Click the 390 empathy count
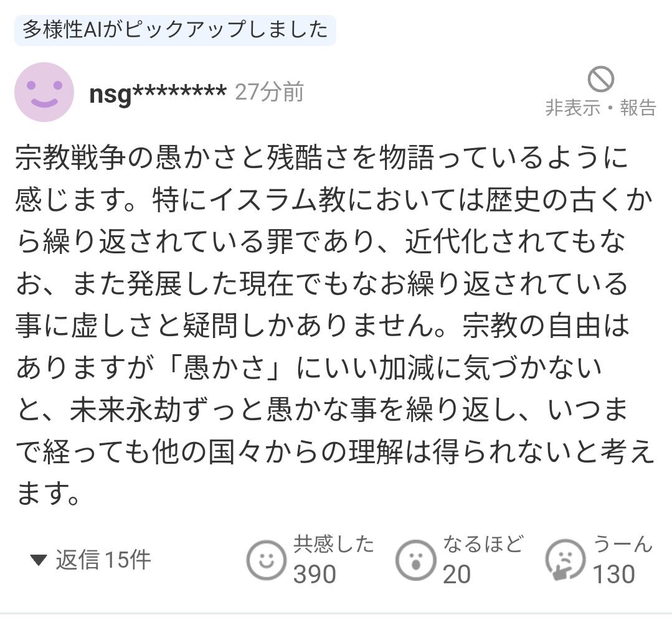 point(315,575)
